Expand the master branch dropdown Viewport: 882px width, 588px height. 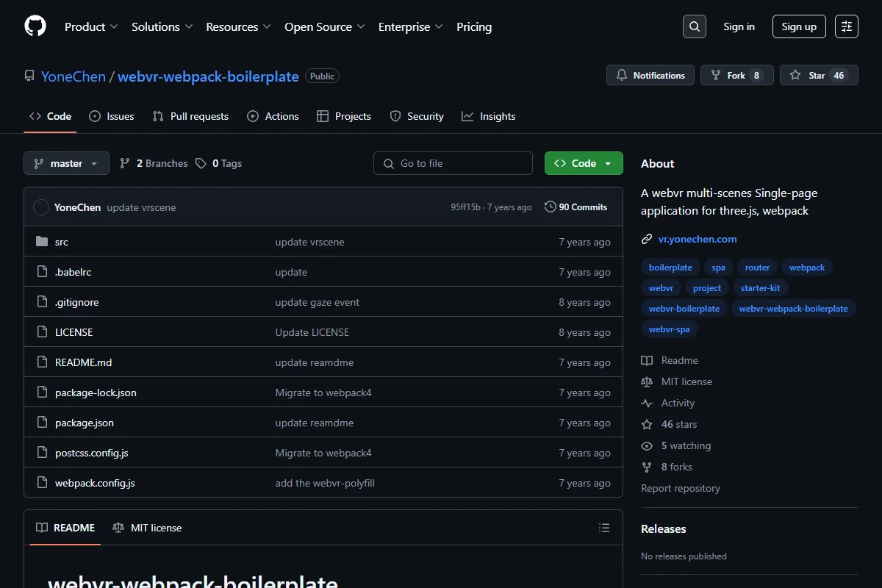66,163
